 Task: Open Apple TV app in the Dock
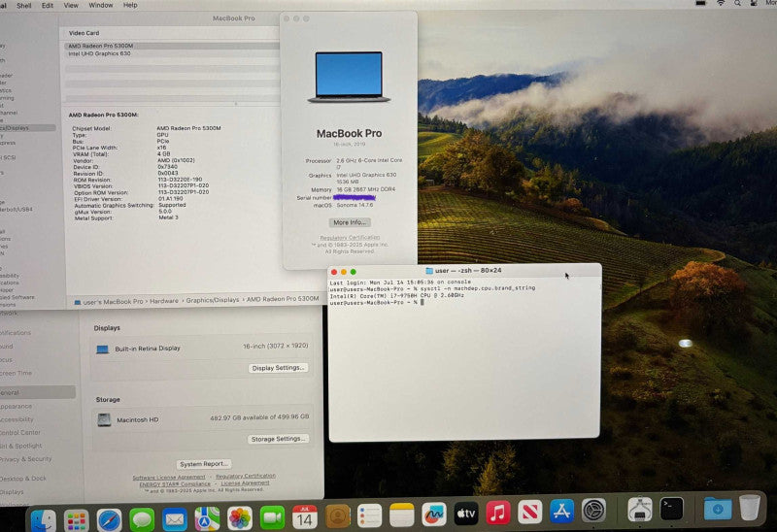466,514
